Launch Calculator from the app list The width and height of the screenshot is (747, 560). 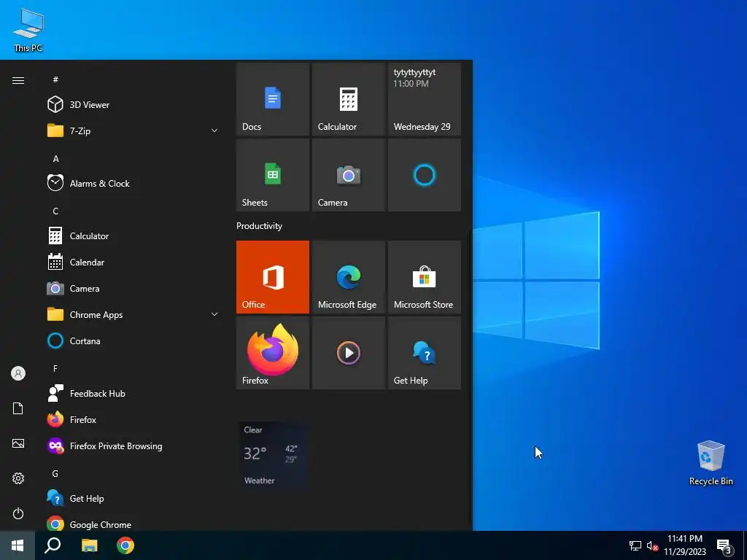(133, 236)
